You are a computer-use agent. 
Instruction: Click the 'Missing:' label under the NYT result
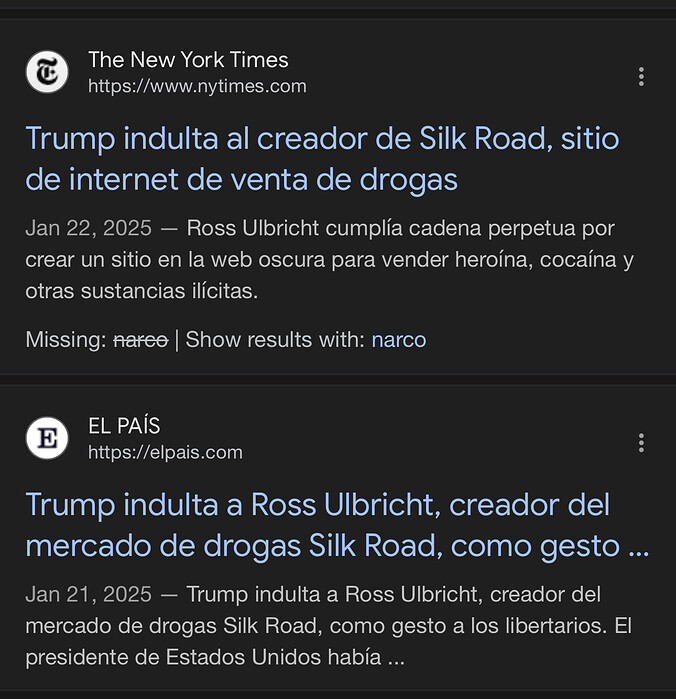pyautogui.click(x=65, y=340)
